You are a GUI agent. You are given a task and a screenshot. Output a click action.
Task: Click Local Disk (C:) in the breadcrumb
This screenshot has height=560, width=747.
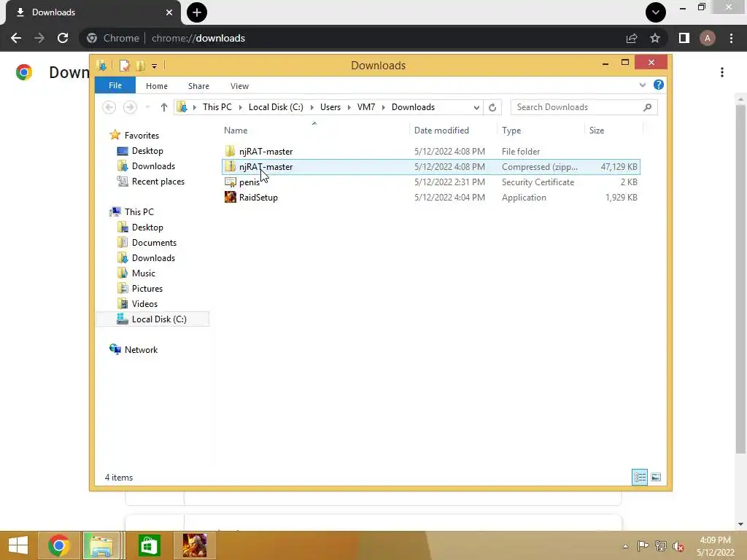pos(276,107)
